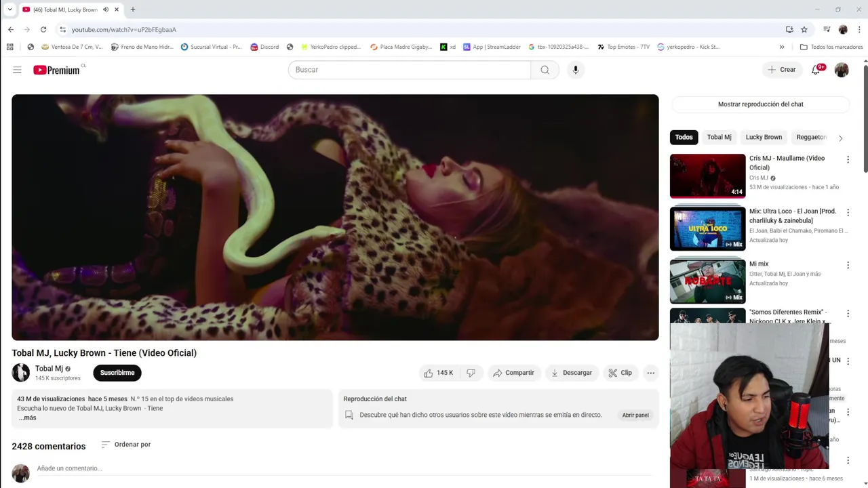Image resolution: width=868 pixels, height=488 pixels.
Task: Open more actions ellipsis below video
Action: click(650, 373)
